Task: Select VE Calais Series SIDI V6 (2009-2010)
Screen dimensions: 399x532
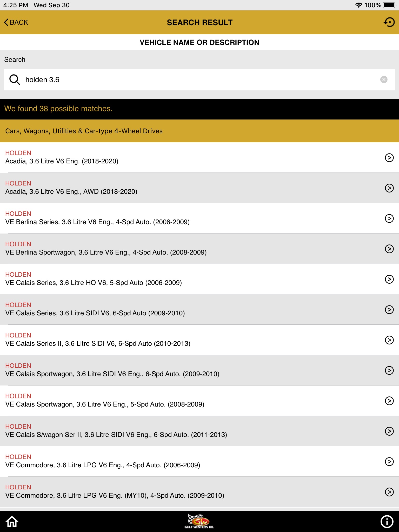Action: [199, 309]
